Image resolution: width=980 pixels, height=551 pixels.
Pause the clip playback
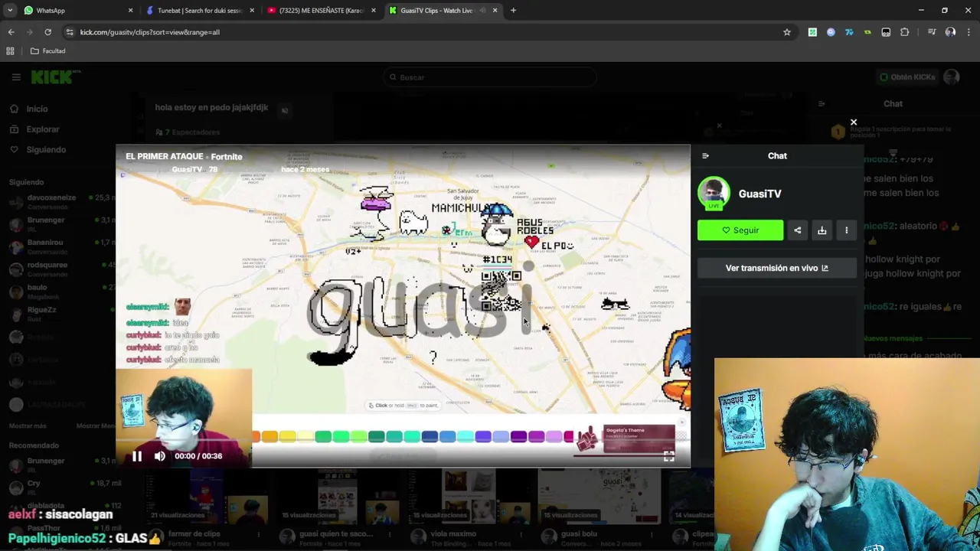(x=137, y=456)
